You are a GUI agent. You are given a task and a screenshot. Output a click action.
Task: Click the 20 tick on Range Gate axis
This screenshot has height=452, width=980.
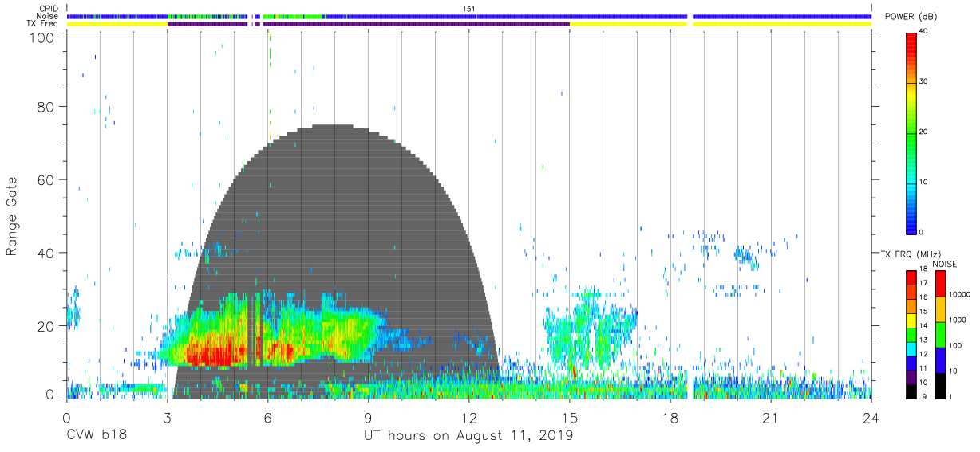[x=45, y=326]
